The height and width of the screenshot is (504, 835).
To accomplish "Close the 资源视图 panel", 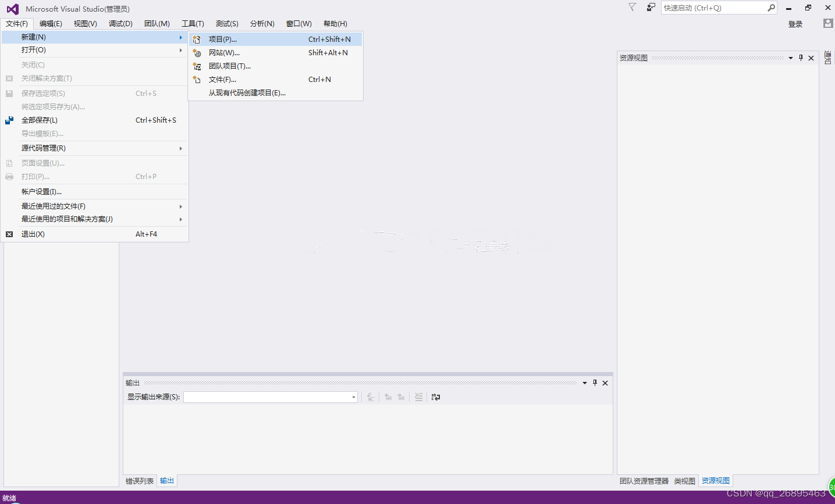I will [811, 58].
